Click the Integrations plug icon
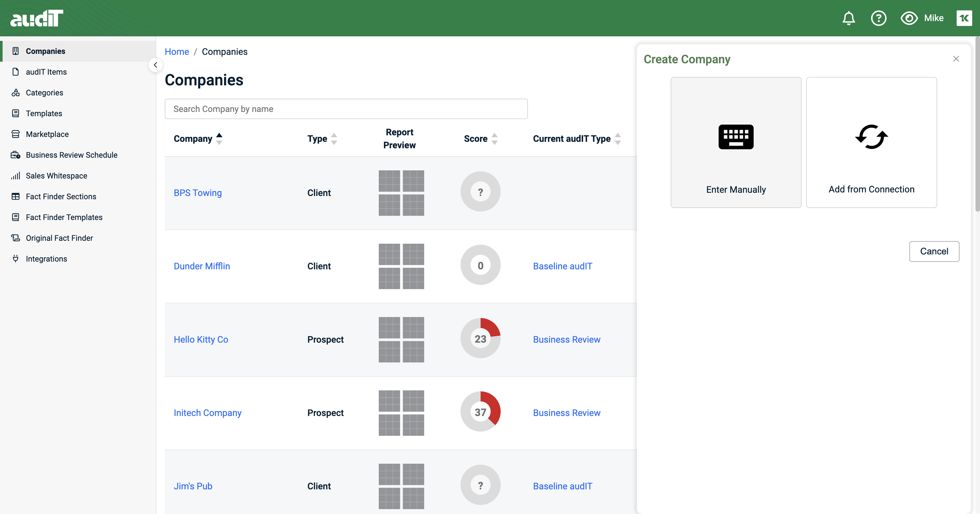 (16, 259)
